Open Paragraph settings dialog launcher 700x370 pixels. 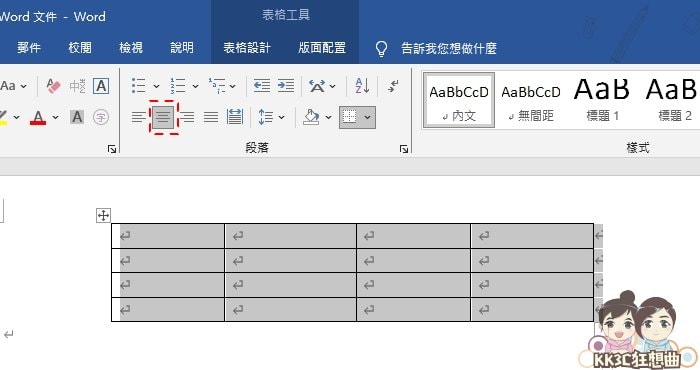point(404,149)
